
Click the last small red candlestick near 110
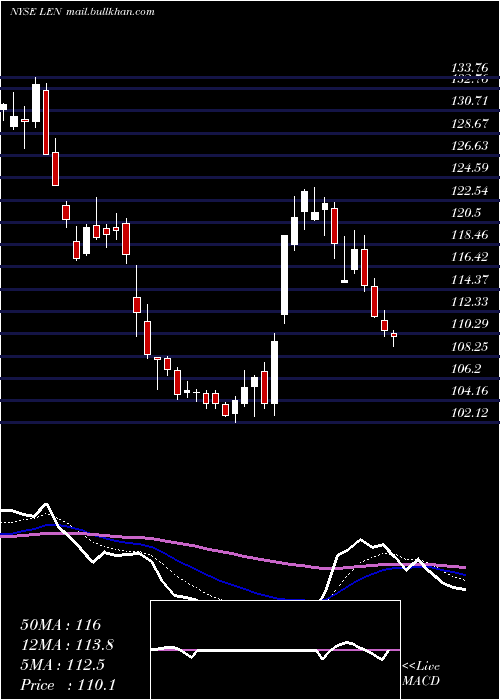(x=394, y=335)
